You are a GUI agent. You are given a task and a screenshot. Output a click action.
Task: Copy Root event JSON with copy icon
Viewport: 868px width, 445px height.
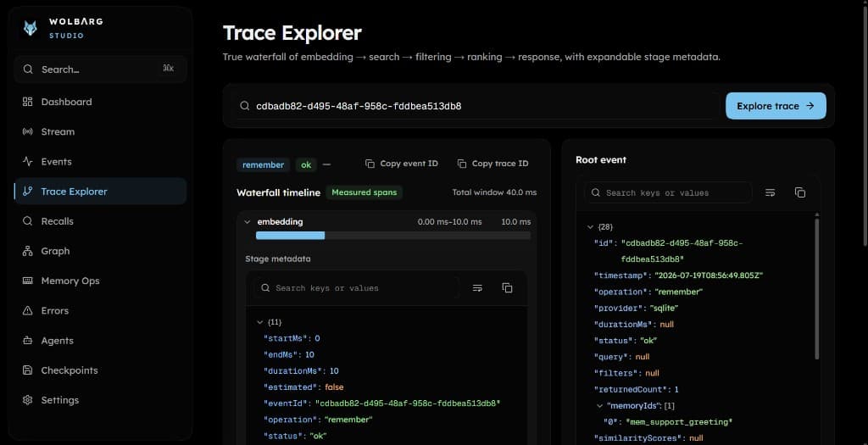coord(800,192)
